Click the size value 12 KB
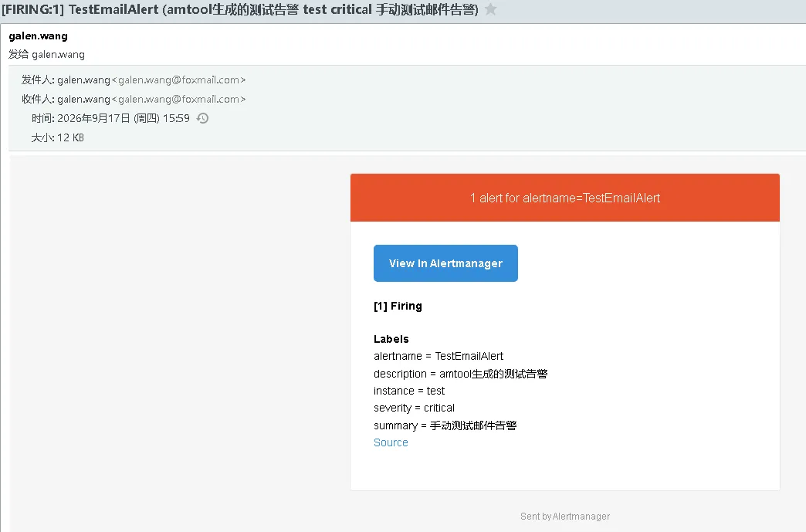 (70, 137)
